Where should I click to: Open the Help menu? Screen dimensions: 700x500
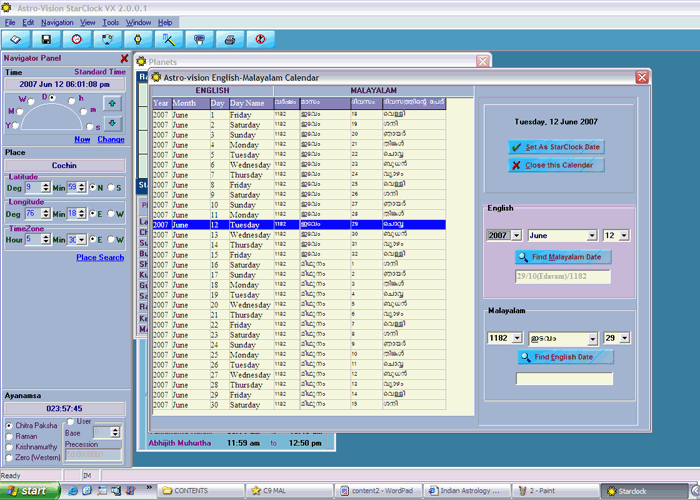pos(165,22)
